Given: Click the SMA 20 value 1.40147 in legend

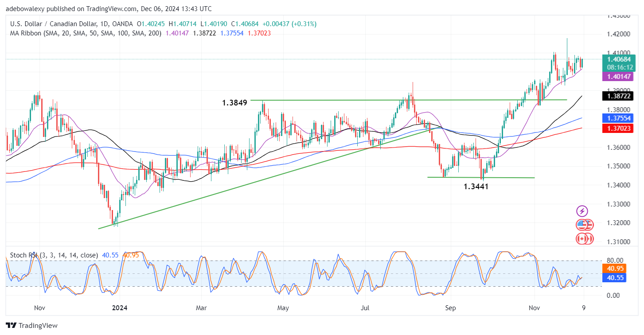Looking at the screenshot, I should (178, 33).
